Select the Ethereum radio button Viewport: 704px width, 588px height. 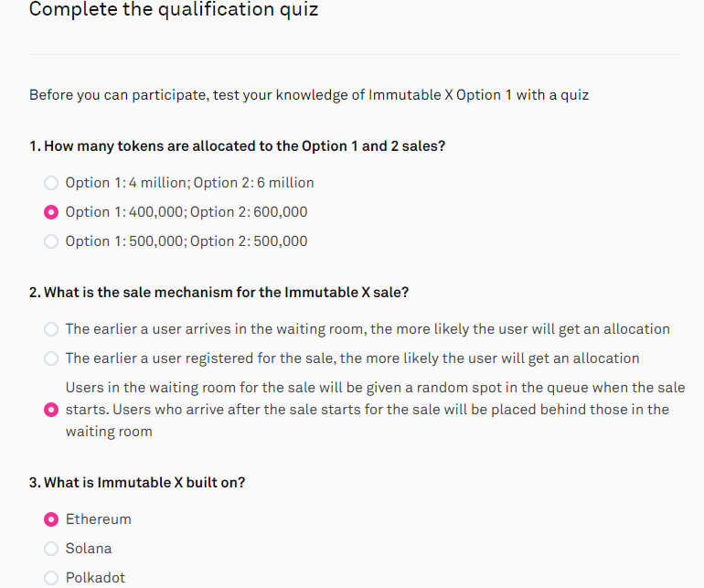point(51,519)
